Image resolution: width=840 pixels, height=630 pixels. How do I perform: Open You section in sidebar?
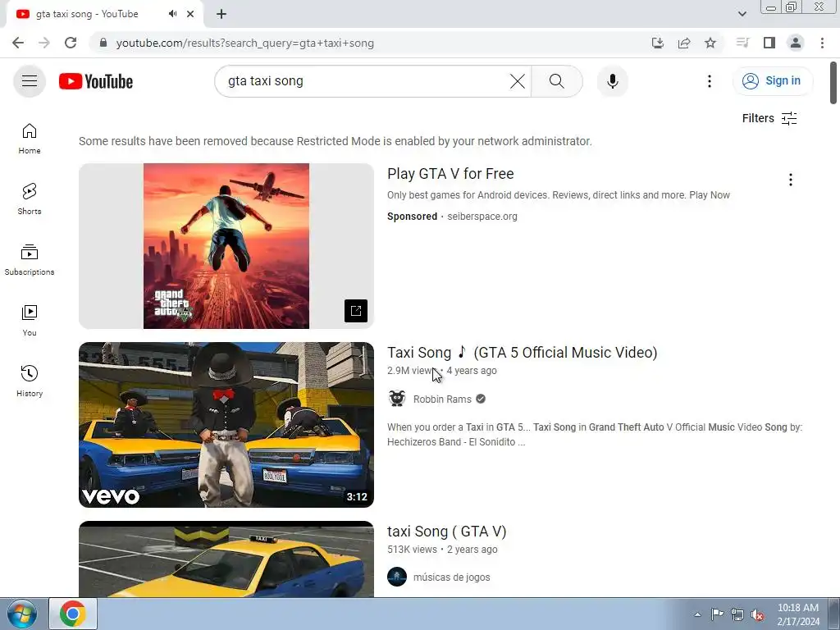click(x=30, y=321)
